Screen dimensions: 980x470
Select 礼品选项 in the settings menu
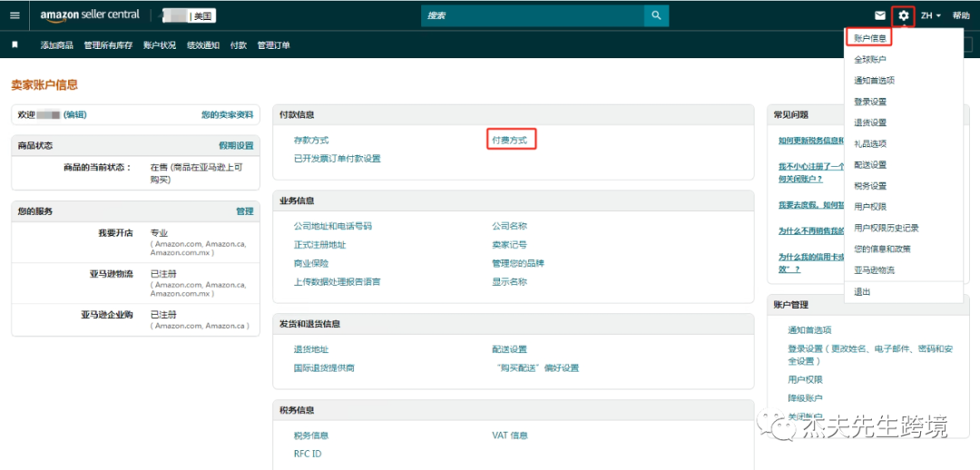click(870, 143)
